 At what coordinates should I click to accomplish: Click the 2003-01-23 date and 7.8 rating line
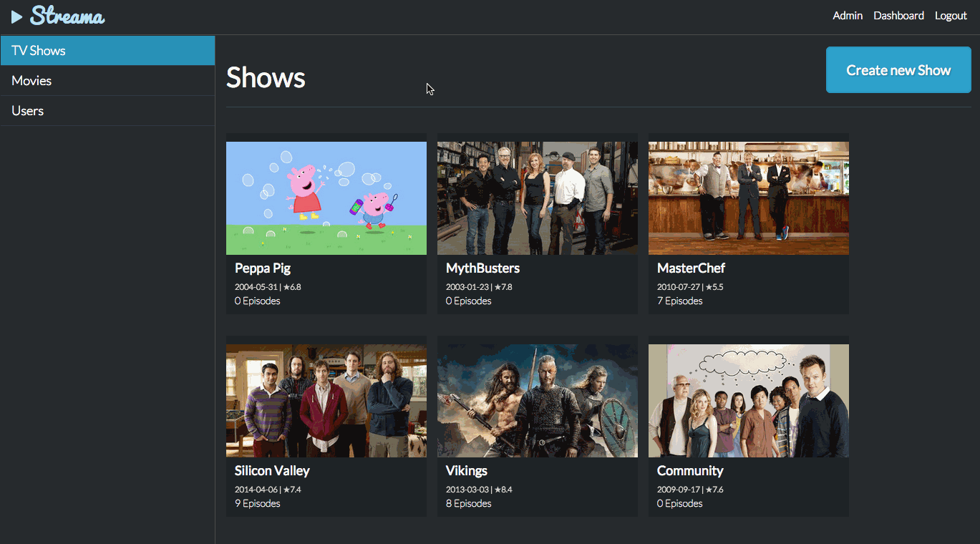[x=479, y=287]
